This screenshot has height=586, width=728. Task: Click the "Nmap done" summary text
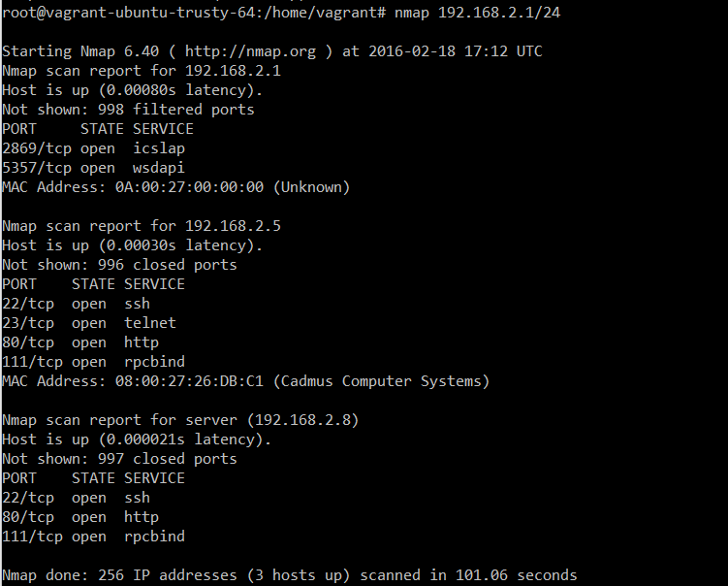pos(41,575)
